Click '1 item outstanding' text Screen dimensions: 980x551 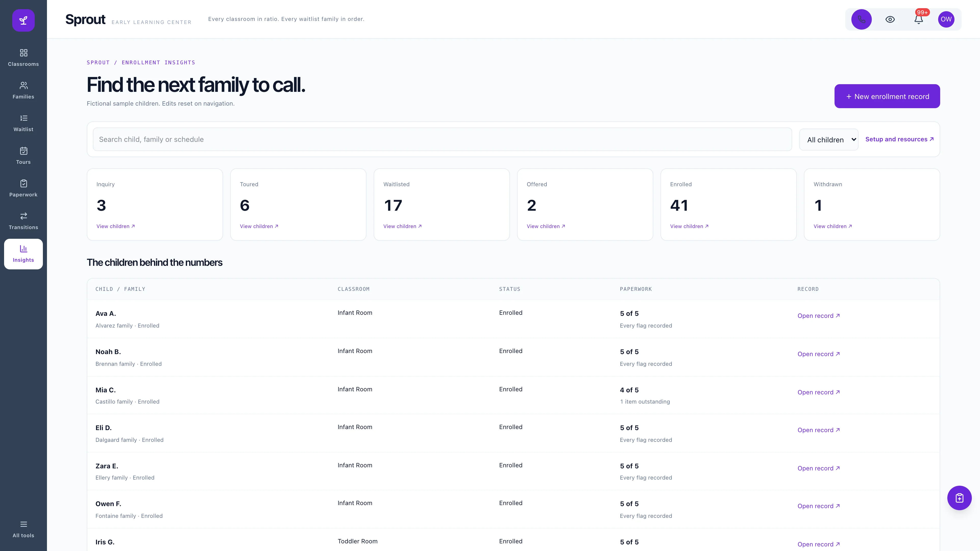pyautogui.click(x=645, y=402)
